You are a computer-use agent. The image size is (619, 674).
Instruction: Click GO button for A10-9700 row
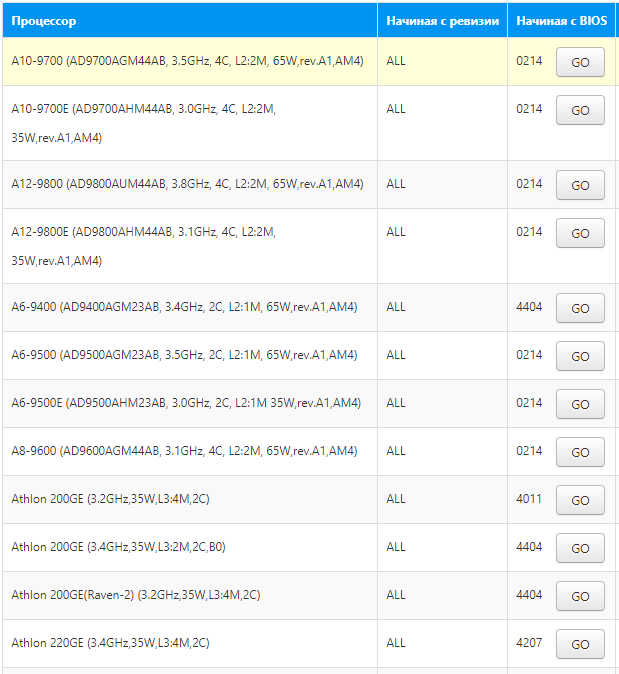[x=580, y=62]
